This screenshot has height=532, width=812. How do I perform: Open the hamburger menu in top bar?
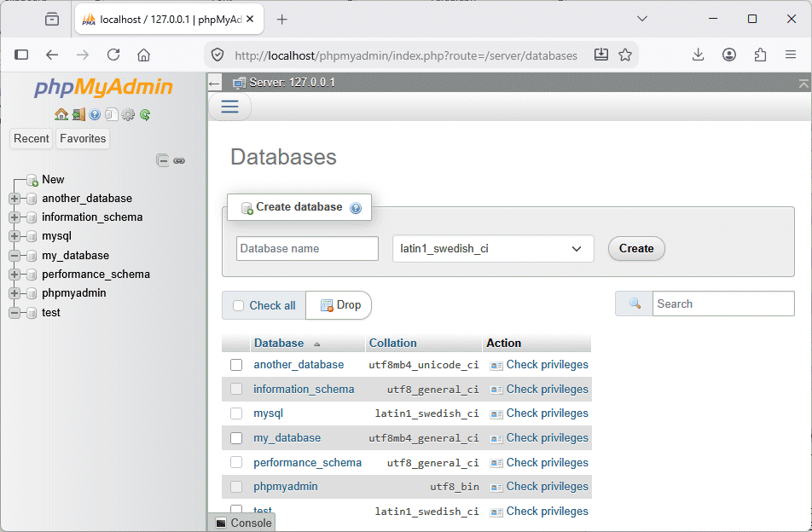click(x=230, y=107)
